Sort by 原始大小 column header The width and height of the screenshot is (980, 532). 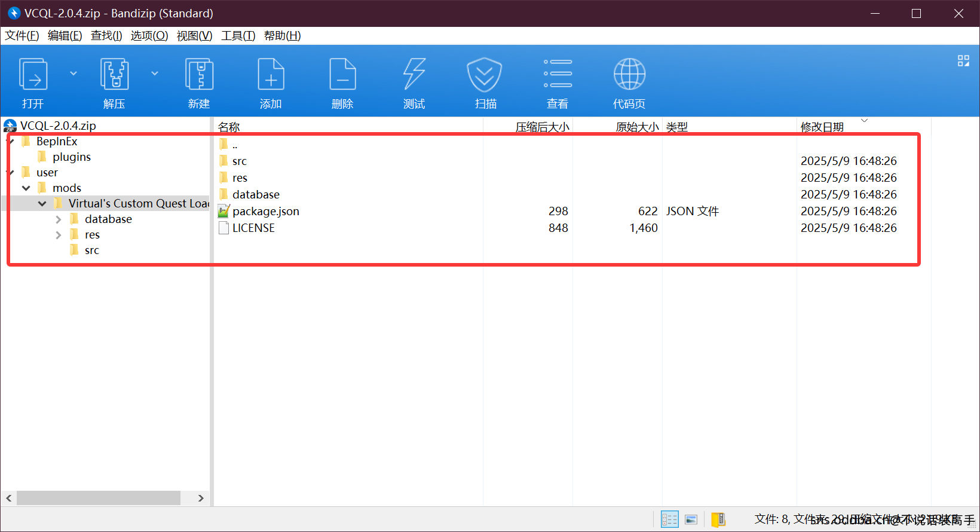coord(637,127)
